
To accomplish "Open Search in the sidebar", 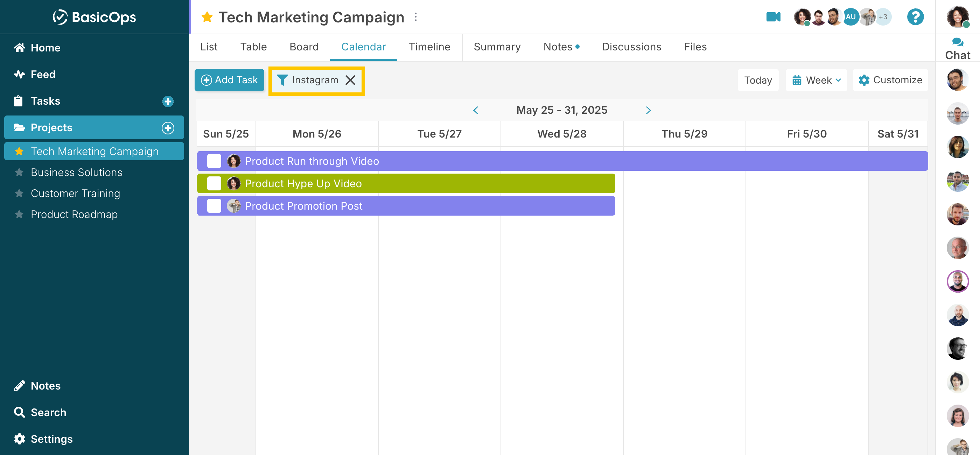I will pyautogui.click(x=40, y=412).
